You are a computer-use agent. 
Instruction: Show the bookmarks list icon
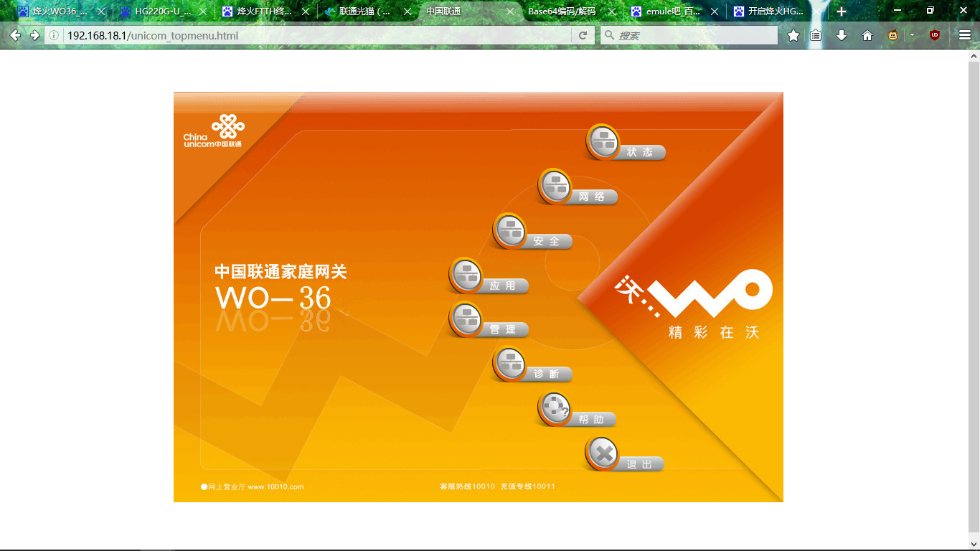pyautogui.click(x=816, y=35)
